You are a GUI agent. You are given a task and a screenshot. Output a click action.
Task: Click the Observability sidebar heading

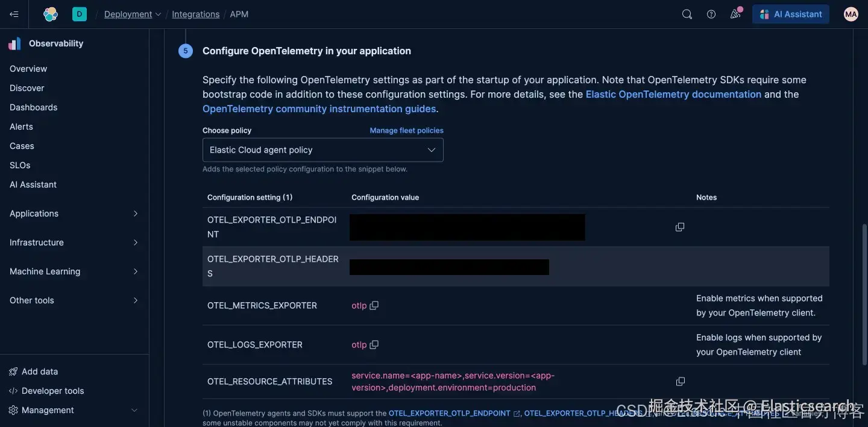[x=56, y=43]
